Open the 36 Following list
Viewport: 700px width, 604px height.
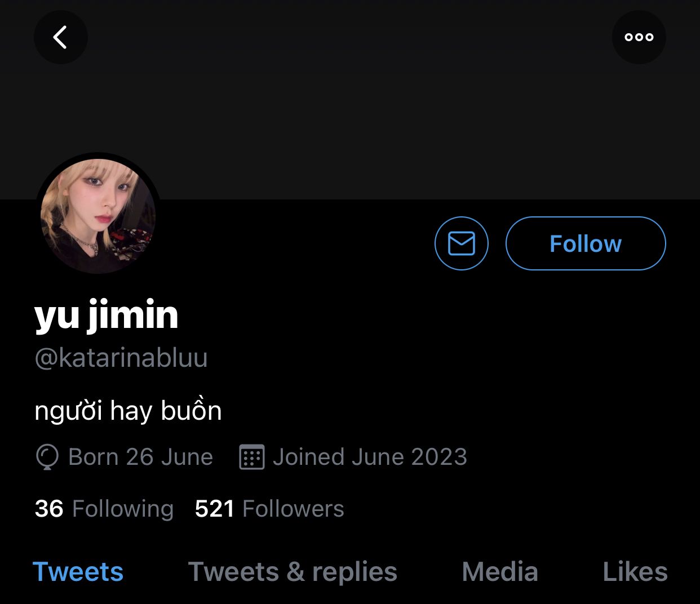104,509
